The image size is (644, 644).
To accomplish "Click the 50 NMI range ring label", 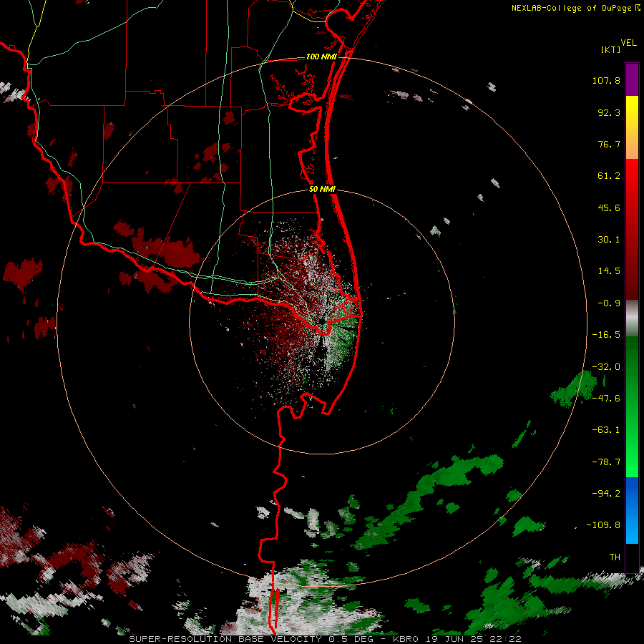I will pyautogui.click(x=323, y=189).
